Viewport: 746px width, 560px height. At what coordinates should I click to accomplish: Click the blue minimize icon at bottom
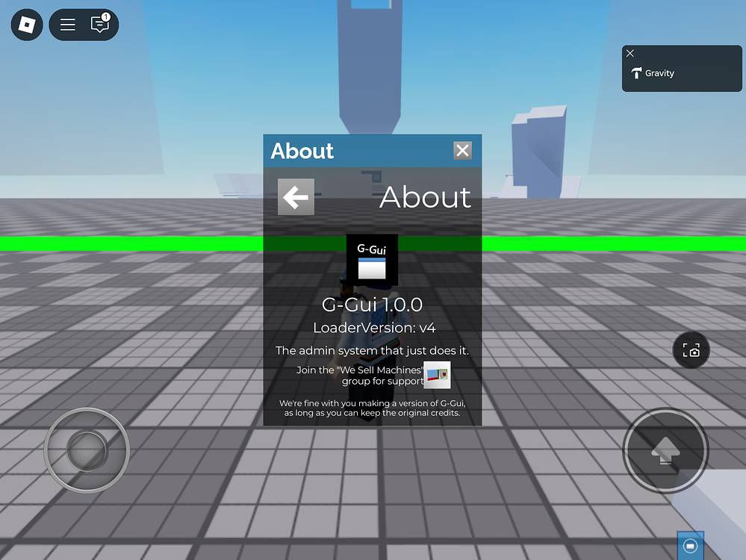[690, 545]
